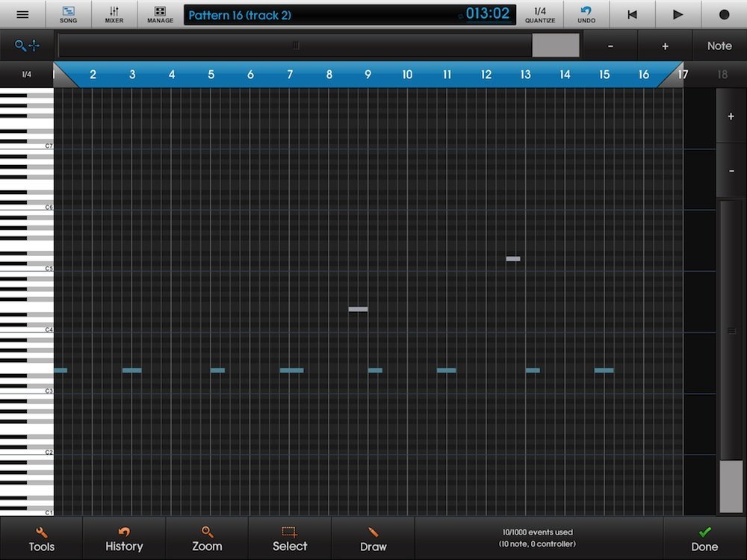
Task: Click the 013:02 position counter
Action: [487, 13]
